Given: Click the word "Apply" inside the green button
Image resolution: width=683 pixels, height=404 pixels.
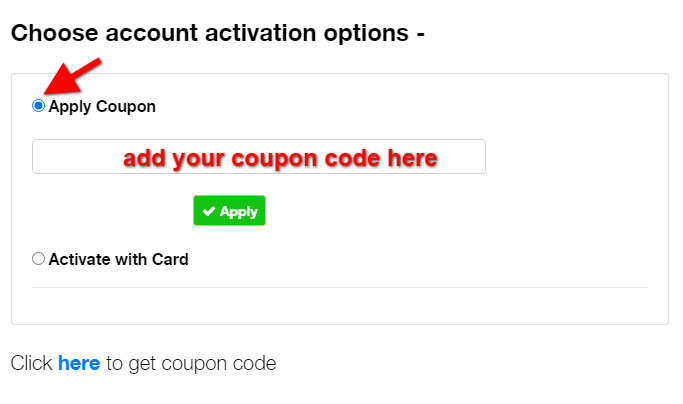Looking at the screenshot, I should click(239, 211).
